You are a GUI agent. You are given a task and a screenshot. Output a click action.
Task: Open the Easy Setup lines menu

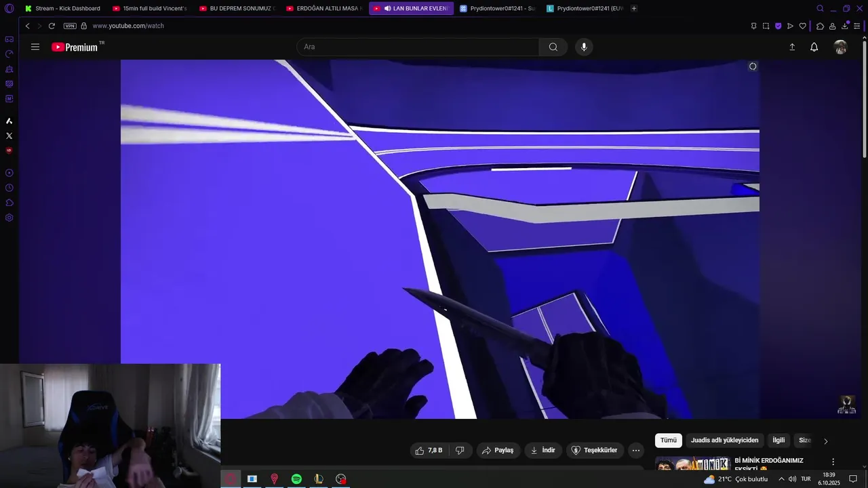[x=857, y=26]
